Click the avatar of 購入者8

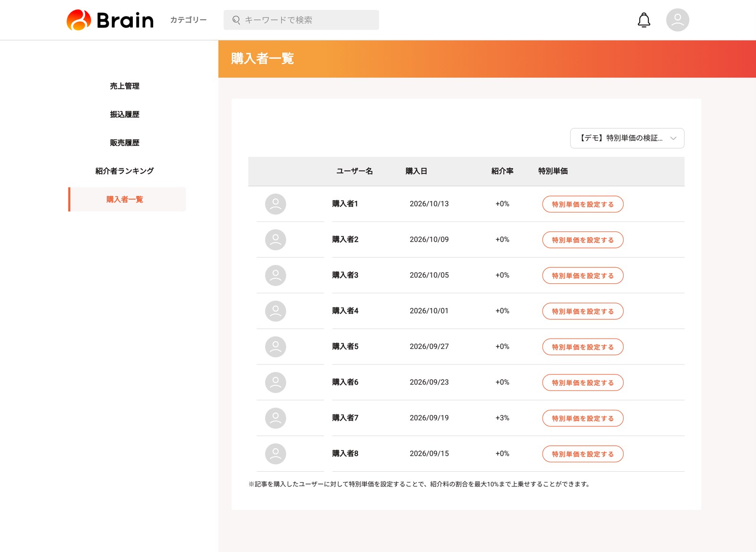click(275, 454)
